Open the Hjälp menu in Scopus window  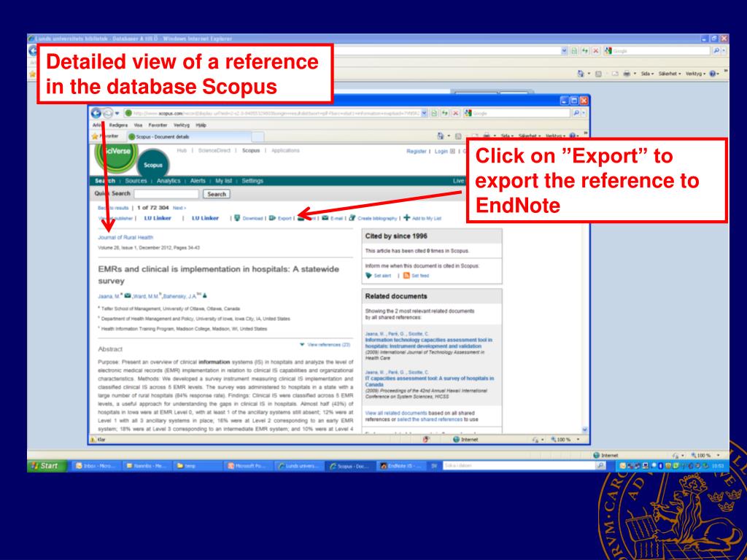coord(201,125)
